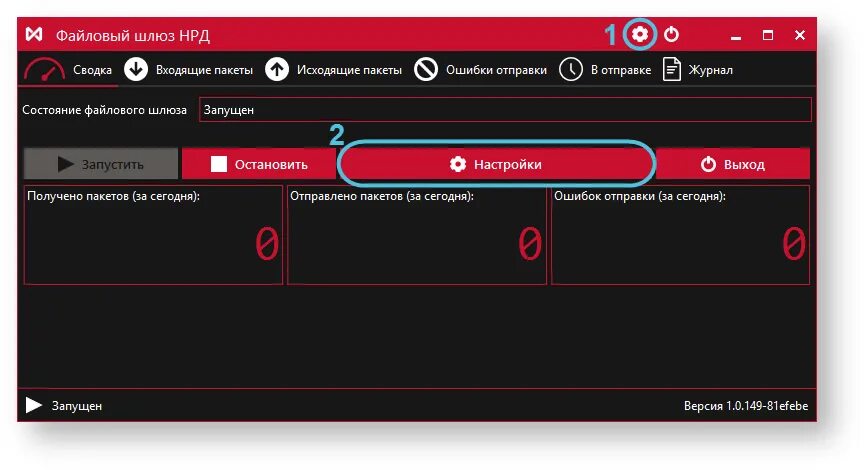The image size is (865, 470).
Task: Click Версия 1.0.149-81efebe text
Action: pos(746,406)
